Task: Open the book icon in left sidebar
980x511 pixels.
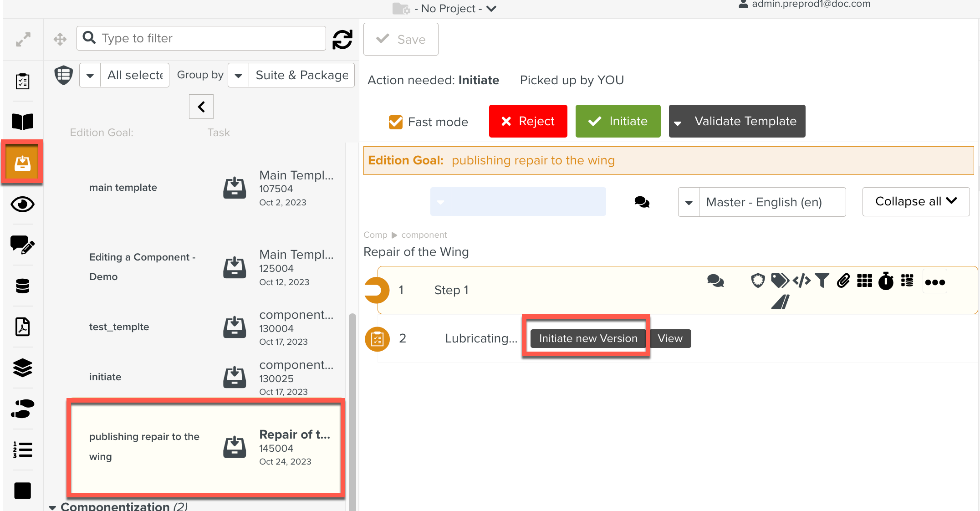Action: [x=22, y=122]
